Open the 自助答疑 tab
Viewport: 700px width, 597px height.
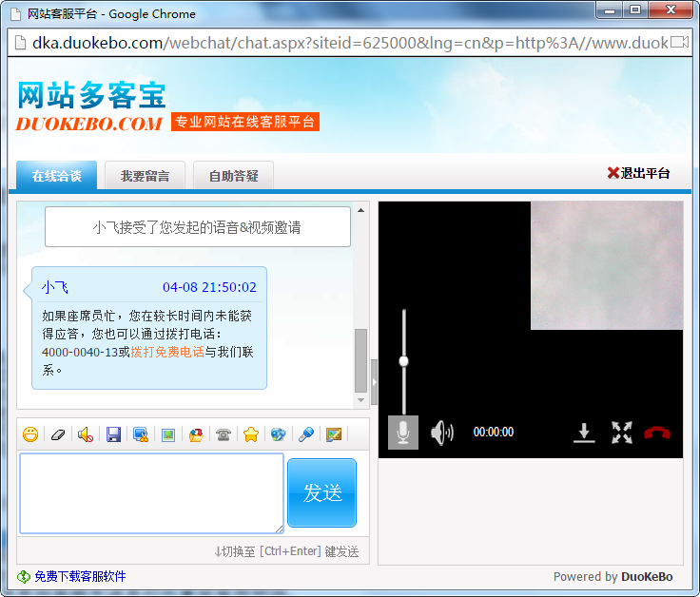pos(233,175)
